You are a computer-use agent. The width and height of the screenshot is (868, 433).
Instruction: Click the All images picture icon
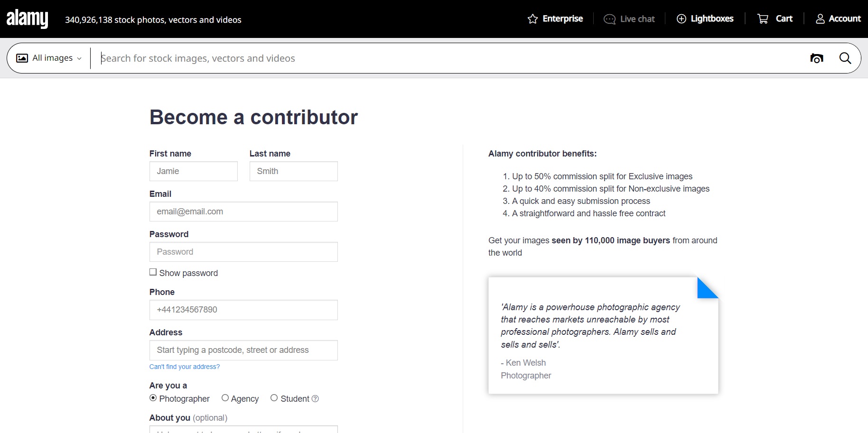[22, 58]
